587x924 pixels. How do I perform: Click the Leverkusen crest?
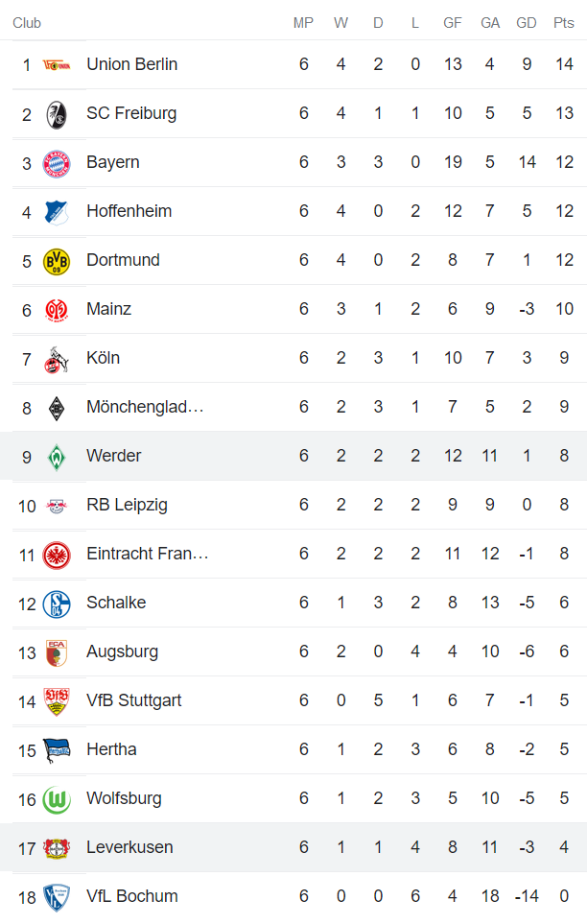[x=56, y=846]
